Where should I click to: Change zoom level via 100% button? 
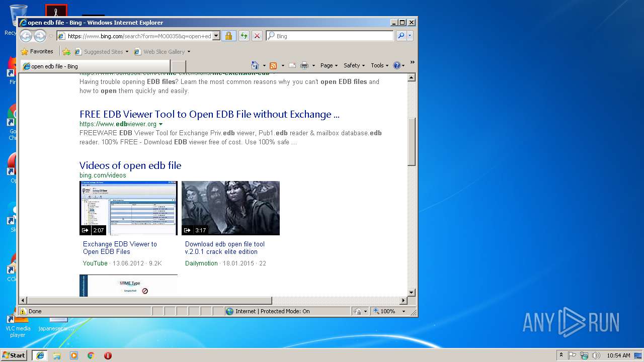385,311
